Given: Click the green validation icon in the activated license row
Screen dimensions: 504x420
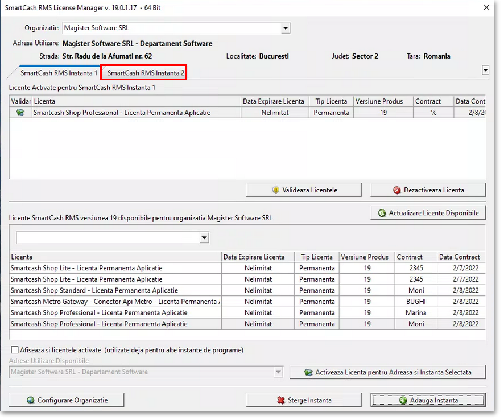Looking at the screenshot, I should [x=20, y=113].
